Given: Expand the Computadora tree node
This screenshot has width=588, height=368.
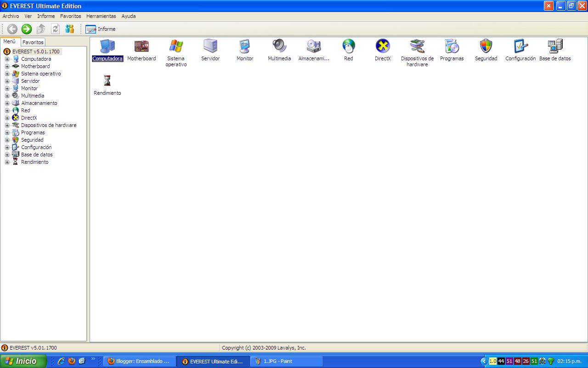Looking at the screenshot, I should click(x=7, y=59).
